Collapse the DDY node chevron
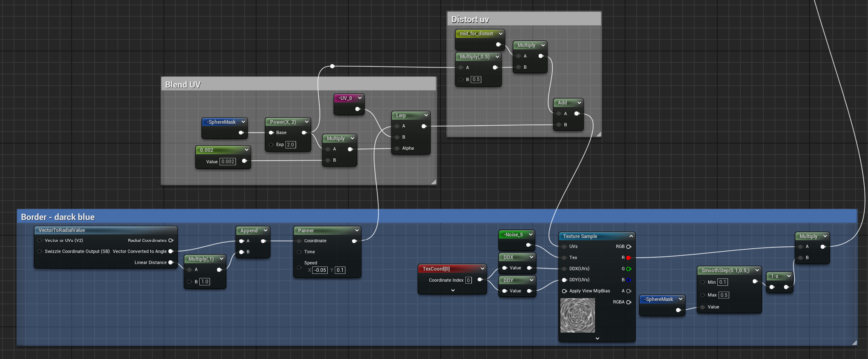868x359 pixels. [x=531, y=280]
